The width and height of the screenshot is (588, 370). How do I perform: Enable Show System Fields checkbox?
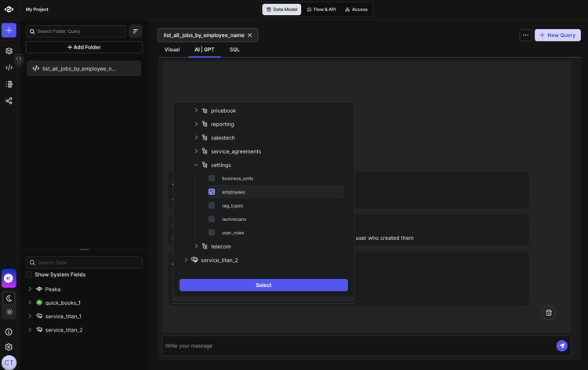pyautogui.click(x=29, y=274)
